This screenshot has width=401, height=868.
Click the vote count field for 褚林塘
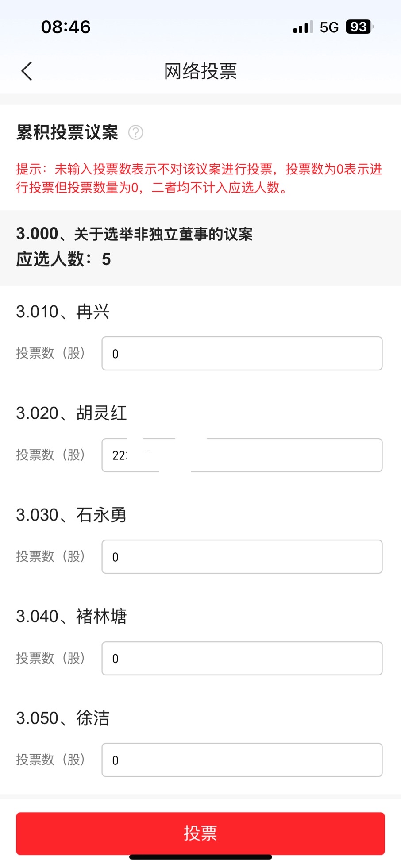(x=242, y=658)
